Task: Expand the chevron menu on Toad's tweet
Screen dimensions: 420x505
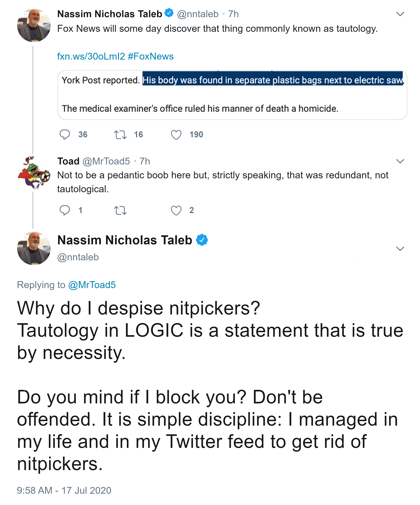Action: [400, 161]
